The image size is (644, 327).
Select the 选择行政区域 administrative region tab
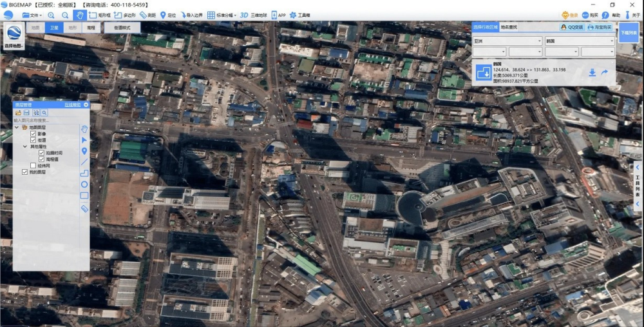[x=485, y=27]
